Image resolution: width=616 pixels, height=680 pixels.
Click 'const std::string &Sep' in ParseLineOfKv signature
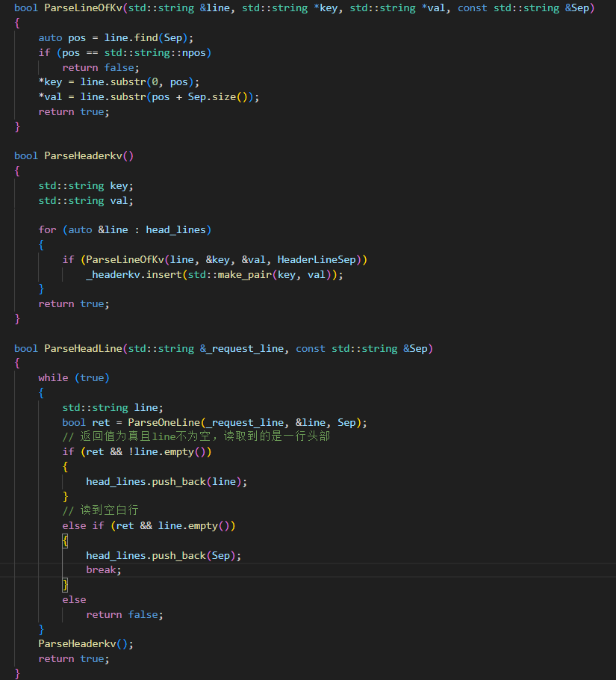tap(523, 7)
